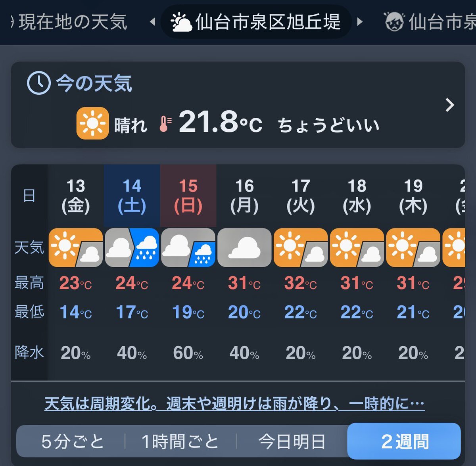
Task: Click the partly cloudy icon beside 仙台市泉区旭丘堤
Action: 181,22
